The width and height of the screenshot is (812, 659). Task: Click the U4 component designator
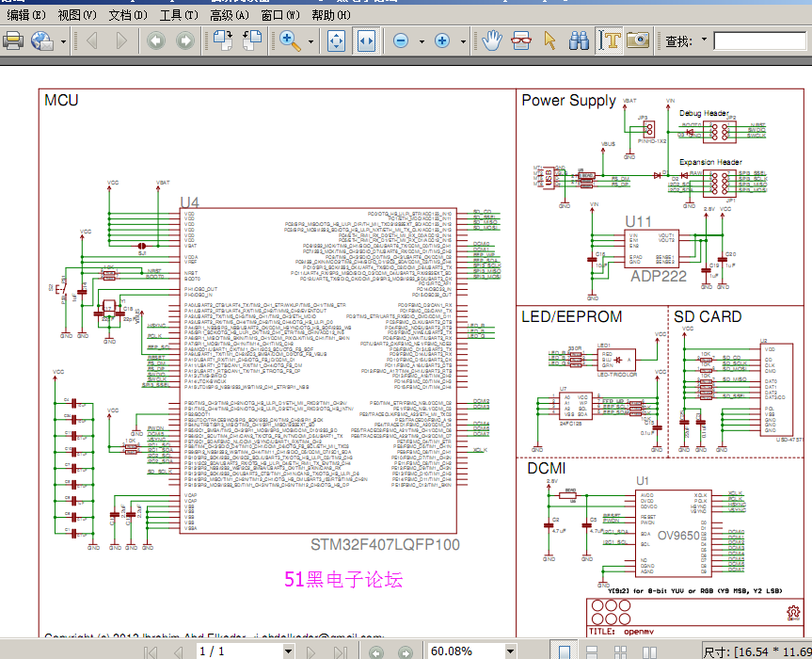(x=189, y=202)
